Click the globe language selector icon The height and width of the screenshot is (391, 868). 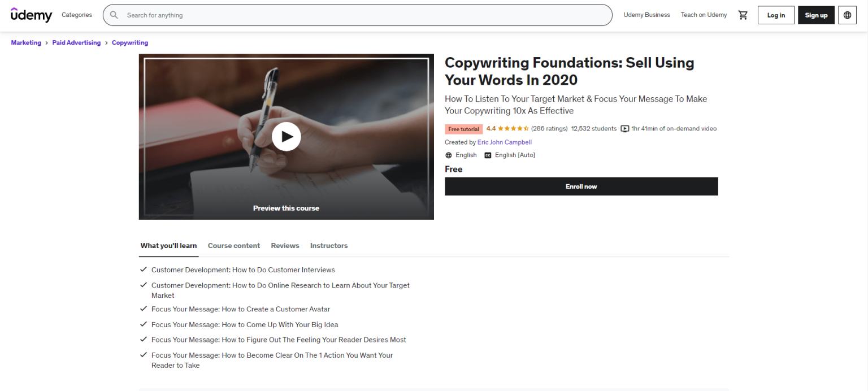[x=847, y=15]
